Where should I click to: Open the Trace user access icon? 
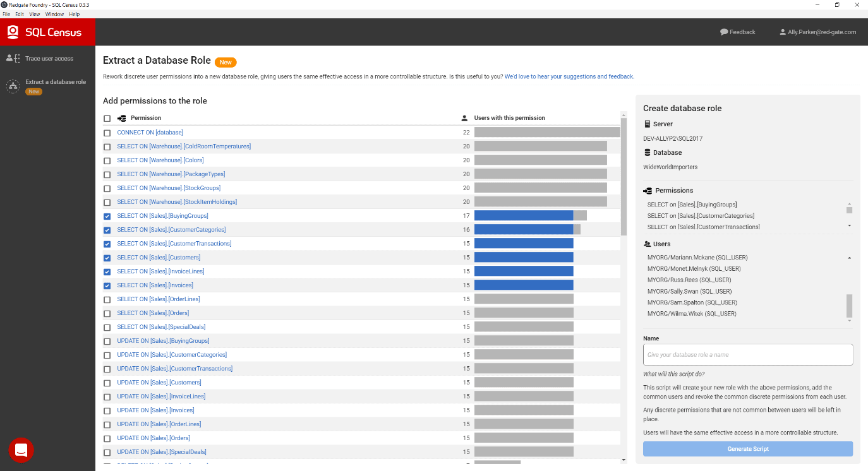pos(13,58)
